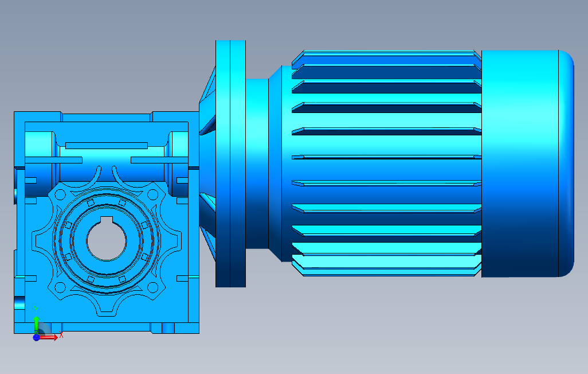
Task: Select the round mounting flange between gearbox and motor
Action: pyautogui.click(x=230, y=163)
